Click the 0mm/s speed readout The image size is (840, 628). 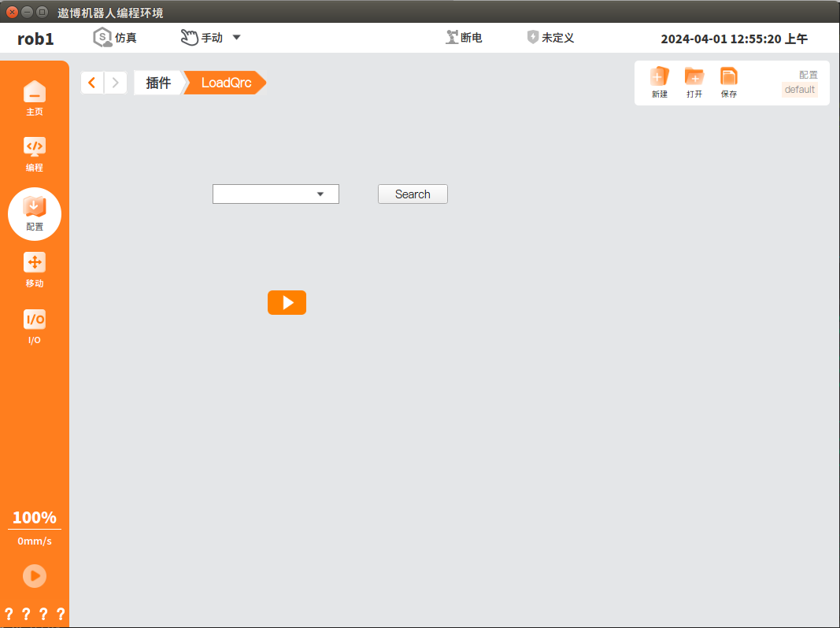tap(35, 541)
